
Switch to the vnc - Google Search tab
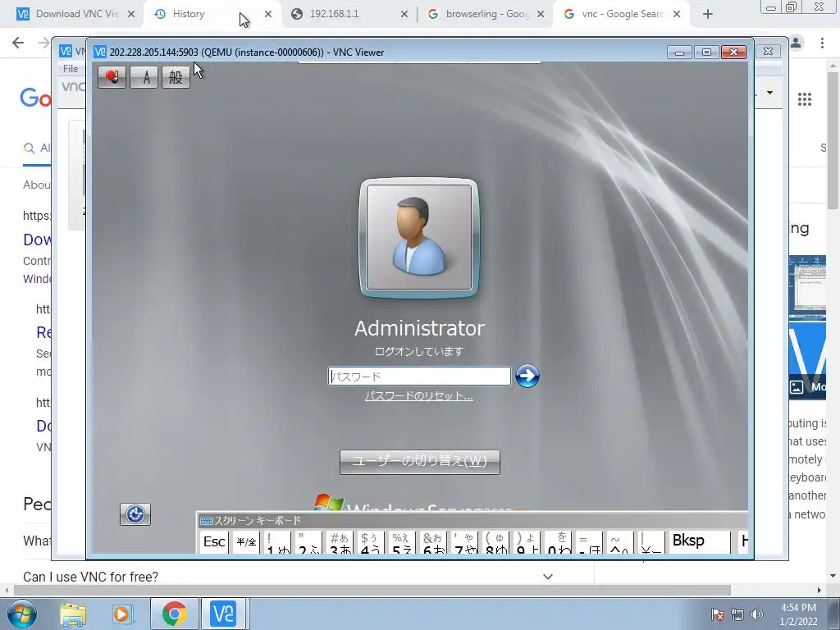(622, 14)
